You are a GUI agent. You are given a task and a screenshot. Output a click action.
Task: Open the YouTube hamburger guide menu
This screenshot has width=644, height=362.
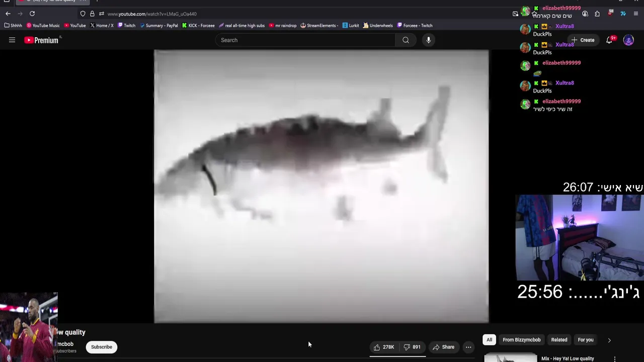pos(12,40)
